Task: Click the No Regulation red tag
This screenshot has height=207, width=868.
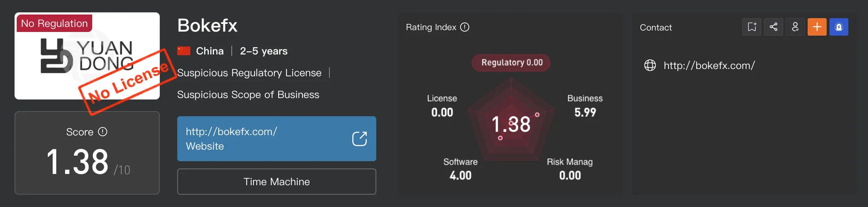Action: click(54, 23)
